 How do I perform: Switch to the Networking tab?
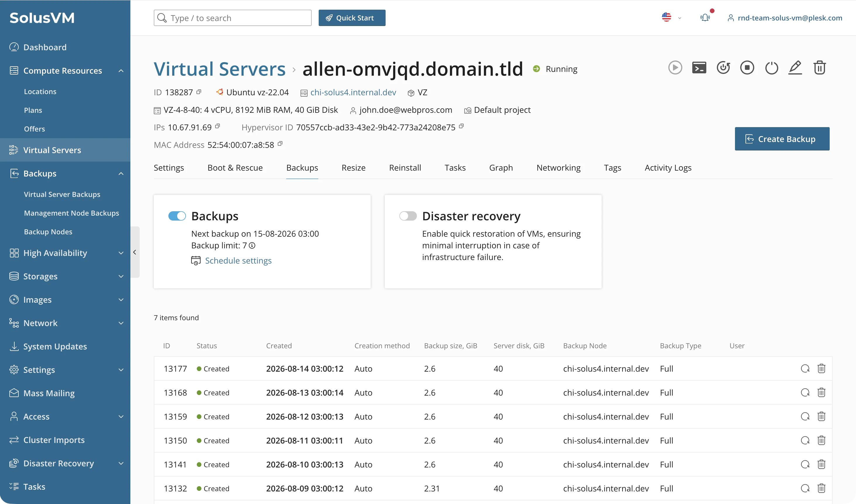(558, 168)
